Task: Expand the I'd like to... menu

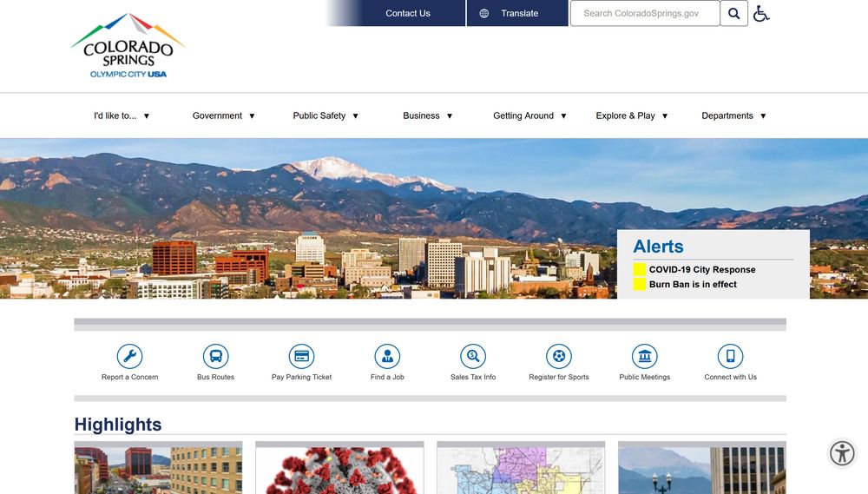Action: (122, 115)
